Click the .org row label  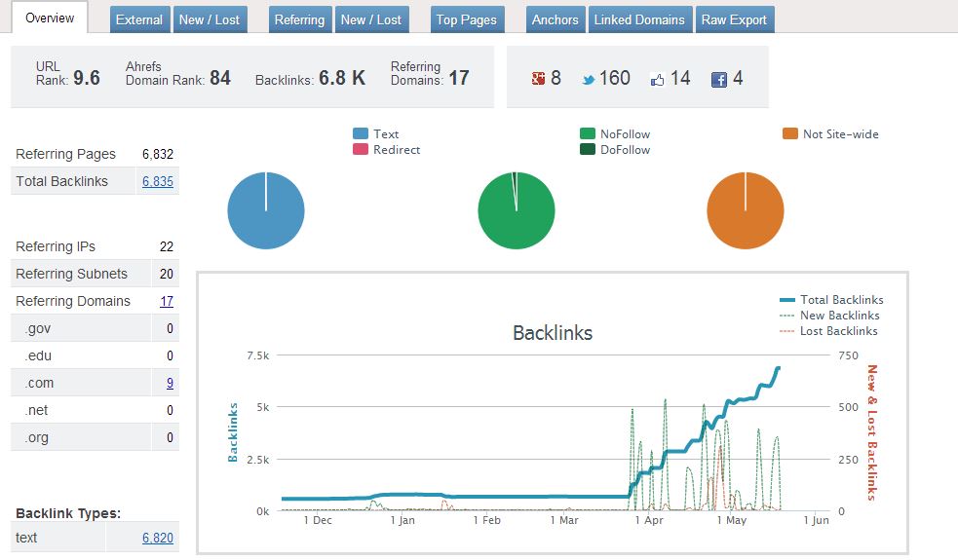click(x=37, y=438)
